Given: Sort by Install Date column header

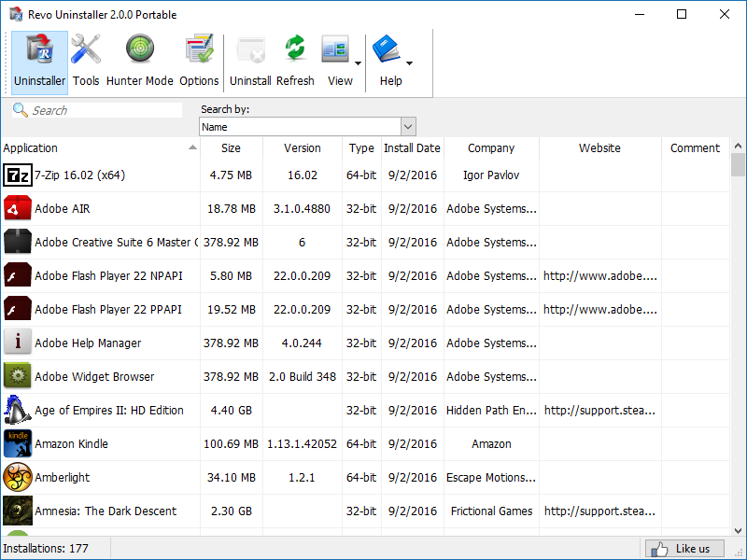Looking at the screenshot, I should (412, 148).
